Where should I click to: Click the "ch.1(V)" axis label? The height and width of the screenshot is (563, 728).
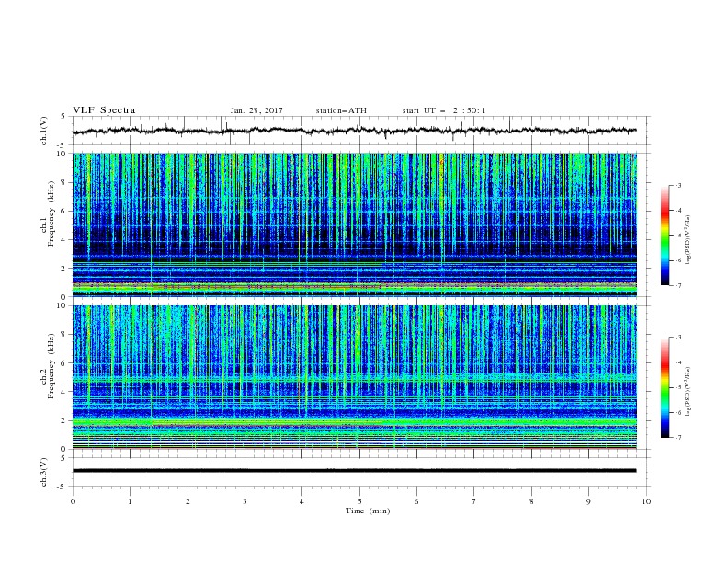tap(44, 131)
